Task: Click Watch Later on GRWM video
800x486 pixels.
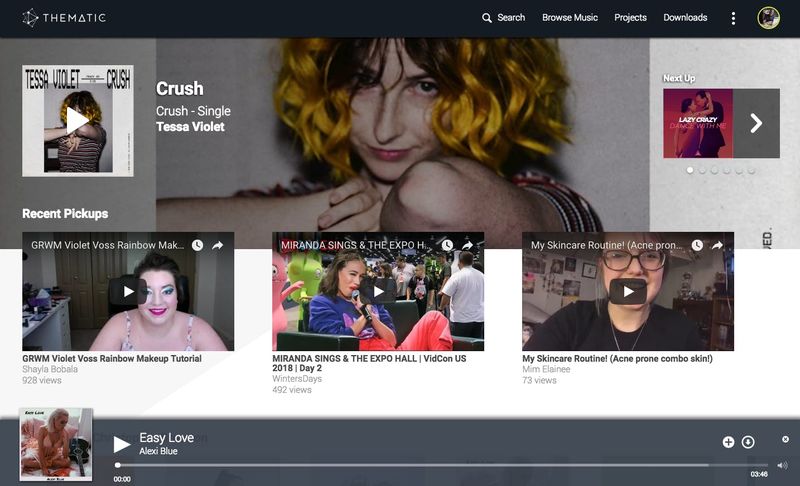Action: (197, 245)
